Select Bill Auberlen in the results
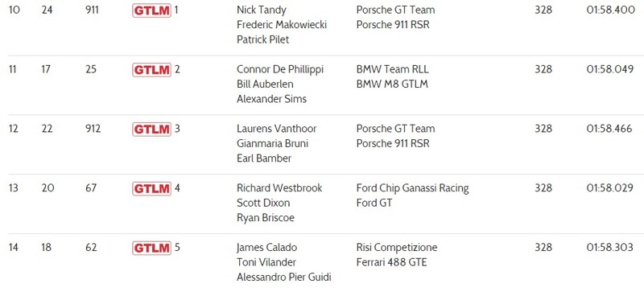 click(265, 84)
